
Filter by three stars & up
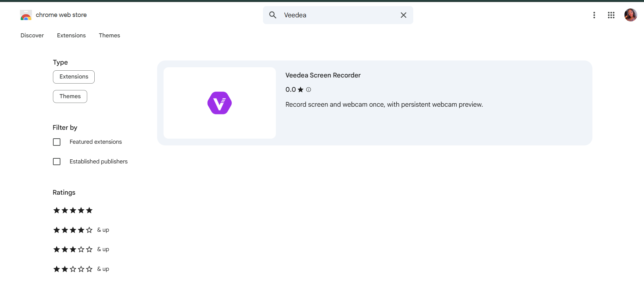coord(81,249)
